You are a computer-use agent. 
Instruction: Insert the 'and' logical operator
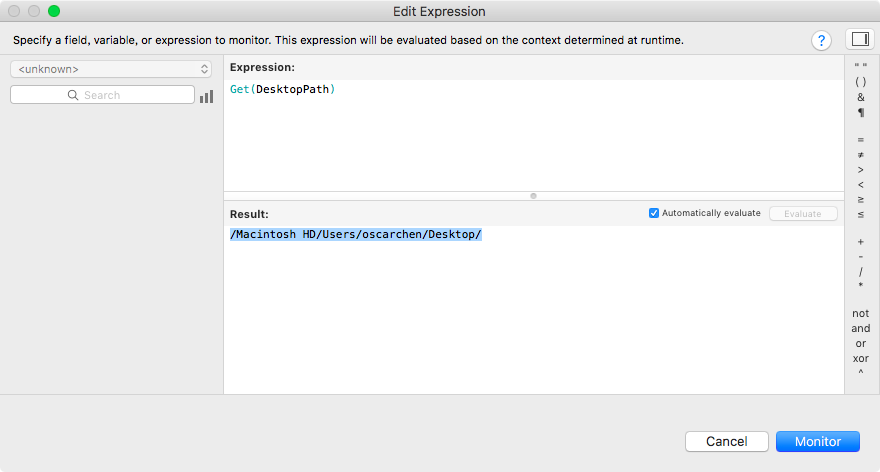[860, 328]
